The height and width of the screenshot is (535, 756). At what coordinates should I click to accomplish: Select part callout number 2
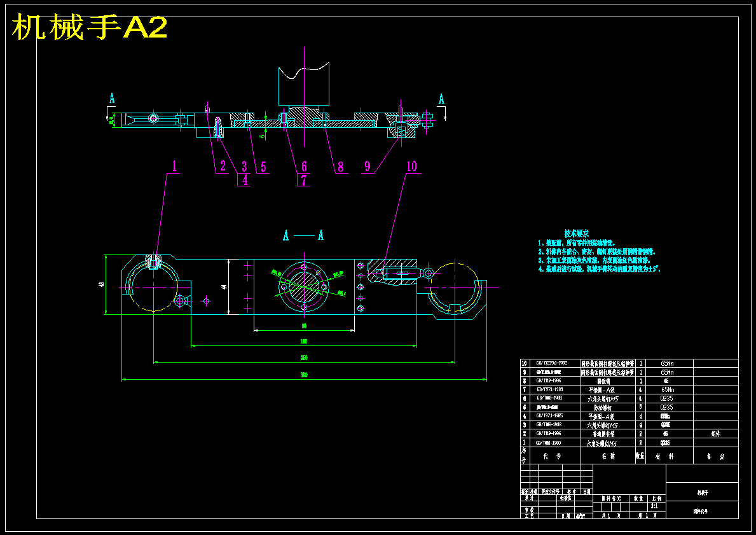click(x=223, y=167)
